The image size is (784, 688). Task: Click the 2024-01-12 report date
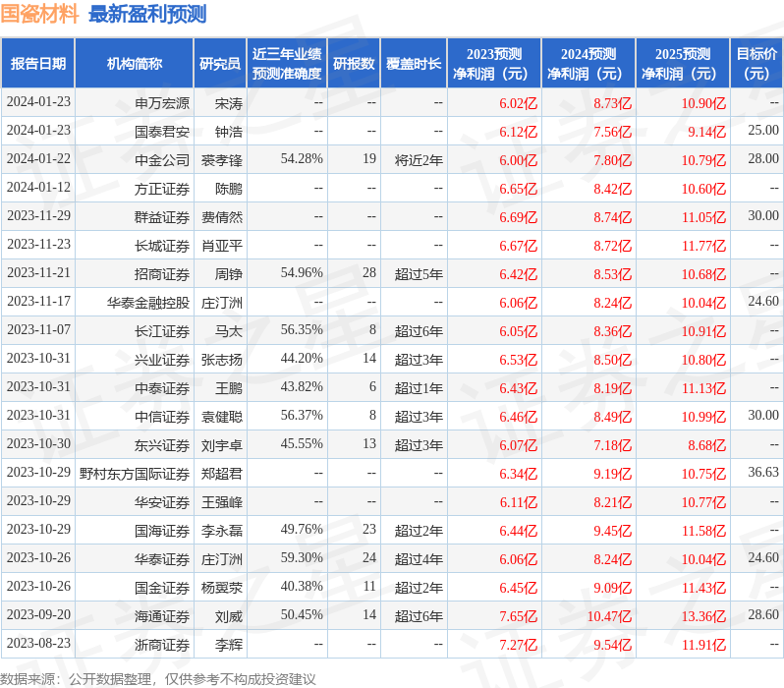[38, 188]
